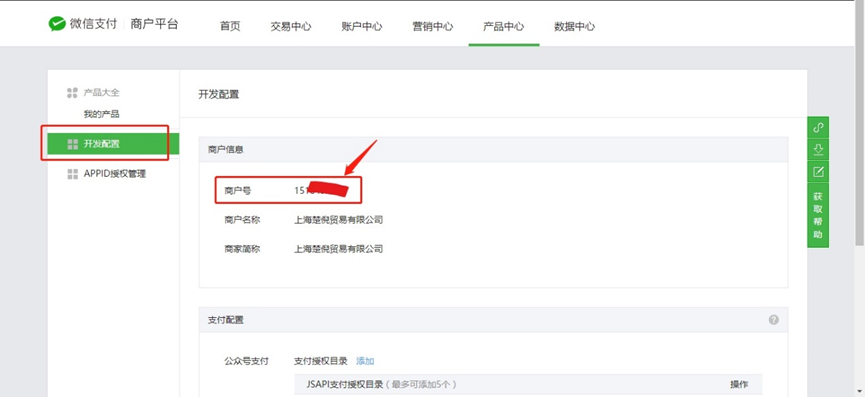Click the 公众号支付 label
This screenshot has height=397, width=865.
[246, 361]
